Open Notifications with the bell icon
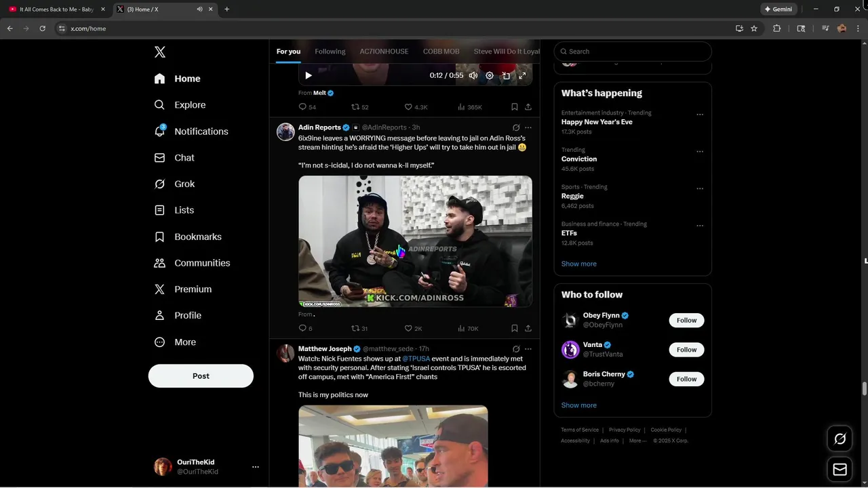Screen dimensions: 868x488 191,131
